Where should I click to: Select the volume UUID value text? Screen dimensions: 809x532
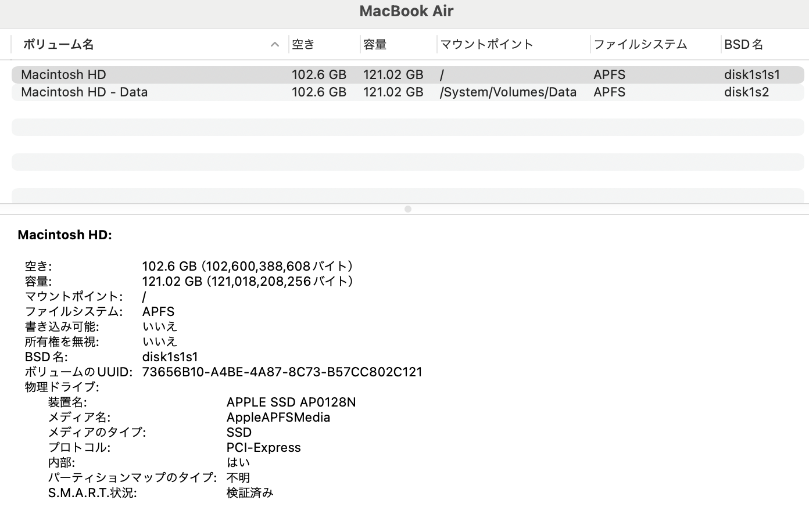pos(282,372)
